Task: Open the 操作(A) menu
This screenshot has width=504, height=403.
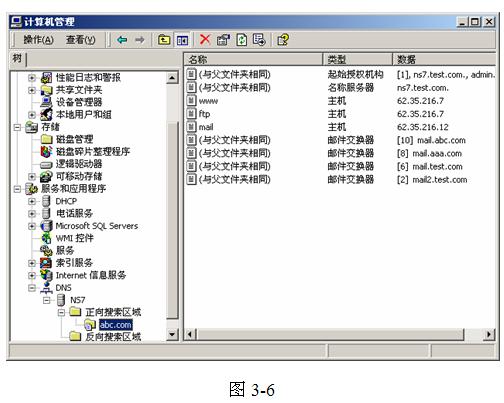Action: (38, 40)
